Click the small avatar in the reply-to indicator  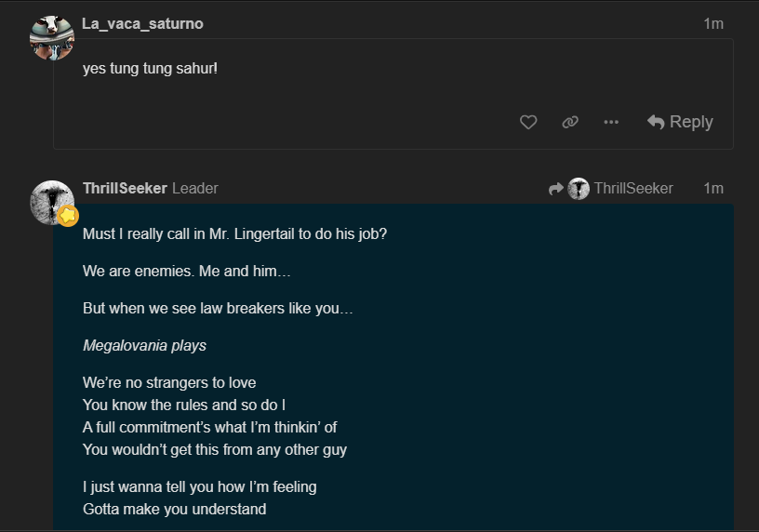click(579, 189)
